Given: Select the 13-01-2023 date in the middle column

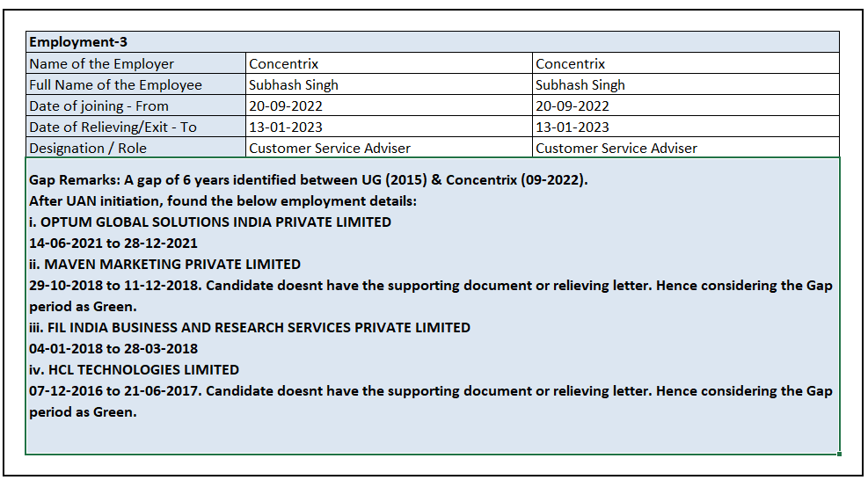Looking at the screenshot, I should pos(389,127).
